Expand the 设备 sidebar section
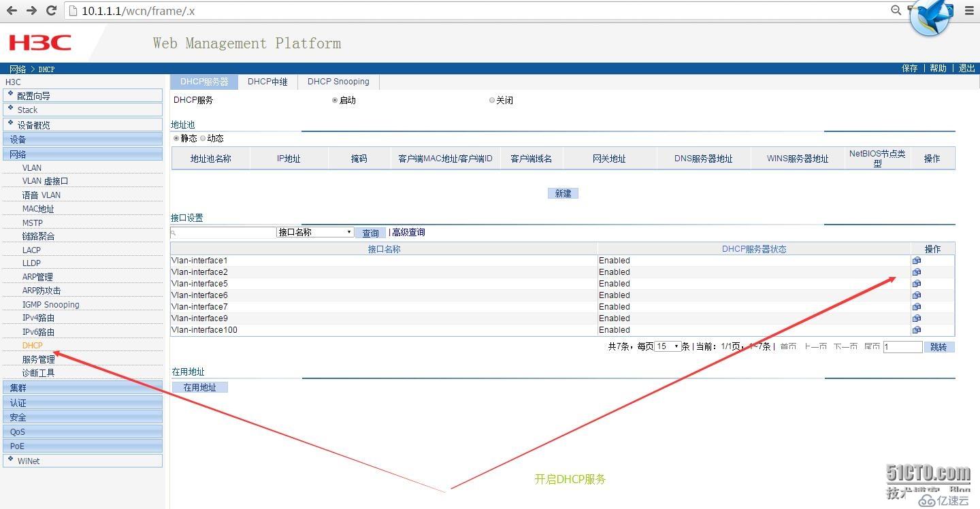 [82, 139]
